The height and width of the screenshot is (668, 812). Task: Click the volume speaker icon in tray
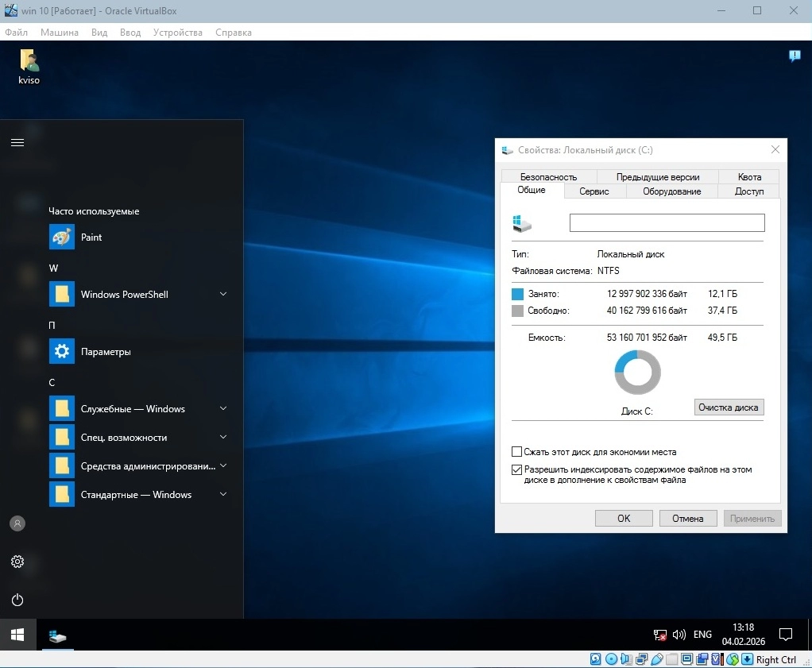[x=679, y=635]
